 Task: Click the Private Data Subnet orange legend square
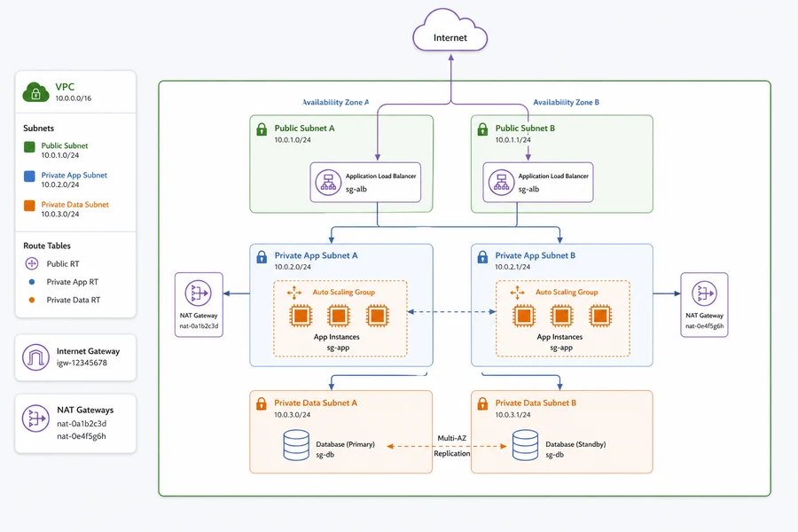29,206
